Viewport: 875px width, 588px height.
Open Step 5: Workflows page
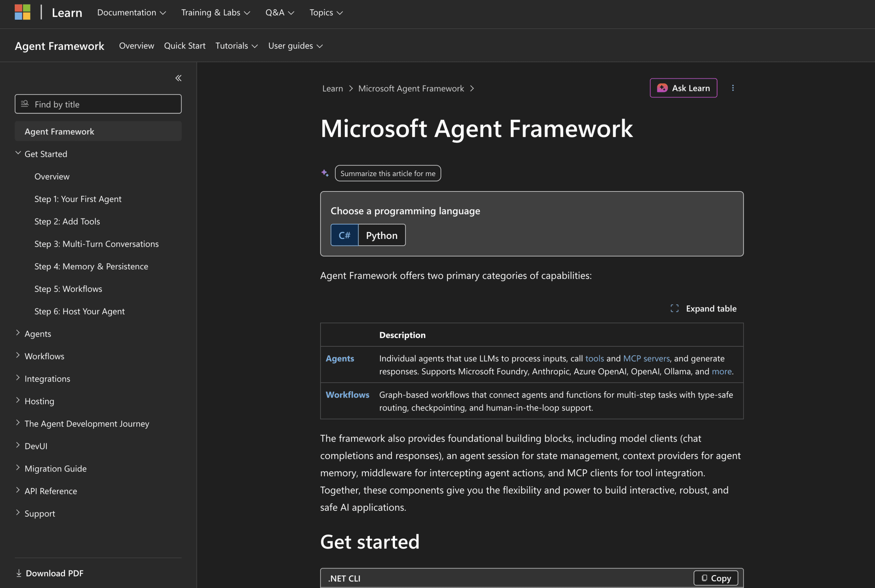(68, 289)
